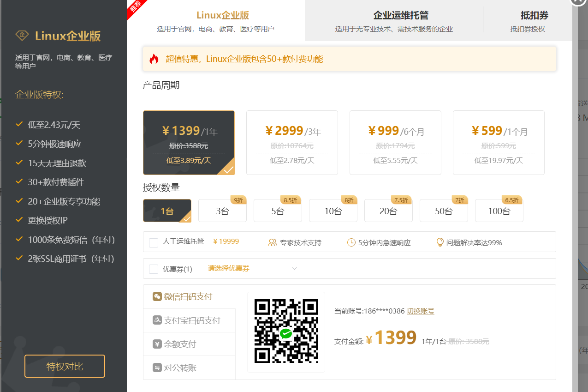This screenshot has height=392, width=588.
Task: Click the yuan icon in 余额支付
Action: click(x=157, y=344)
